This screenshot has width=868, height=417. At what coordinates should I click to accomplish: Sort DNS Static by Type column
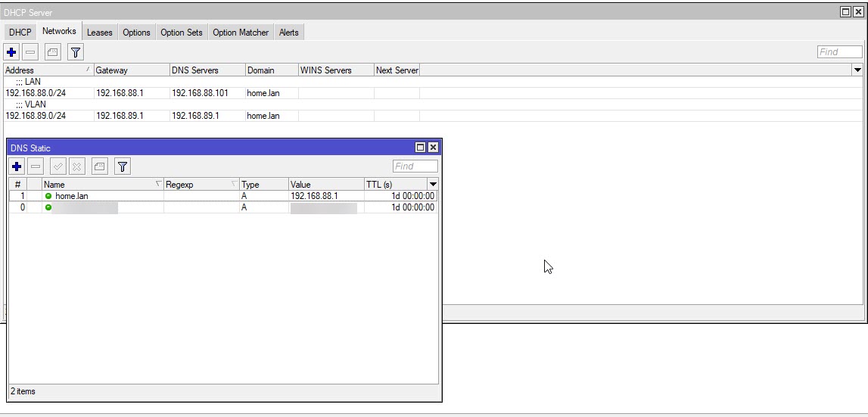(264, 185)
